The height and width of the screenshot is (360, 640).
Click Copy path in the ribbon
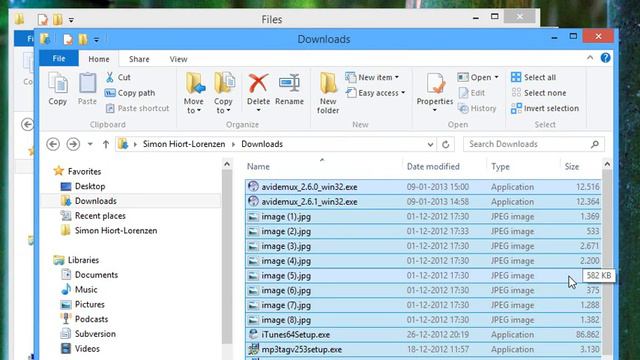[130, 93]
